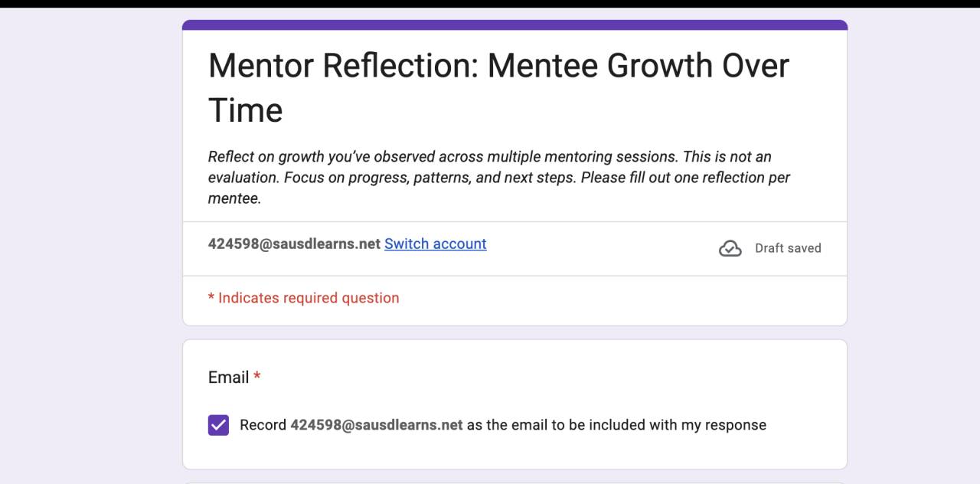Click the black bar at the window top
Viewport: 980px width, 484px height.
490,4
